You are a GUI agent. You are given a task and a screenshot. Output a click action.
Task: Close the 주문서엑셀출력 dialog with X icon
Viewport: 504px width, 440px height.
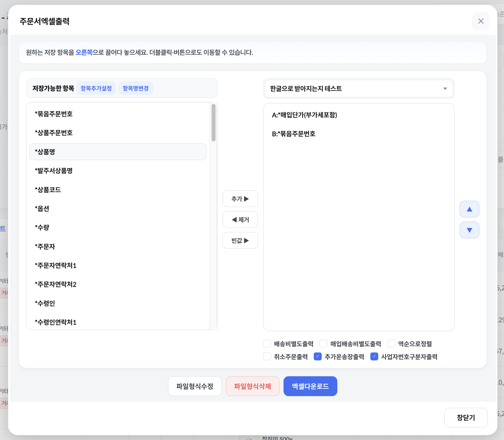481,21
